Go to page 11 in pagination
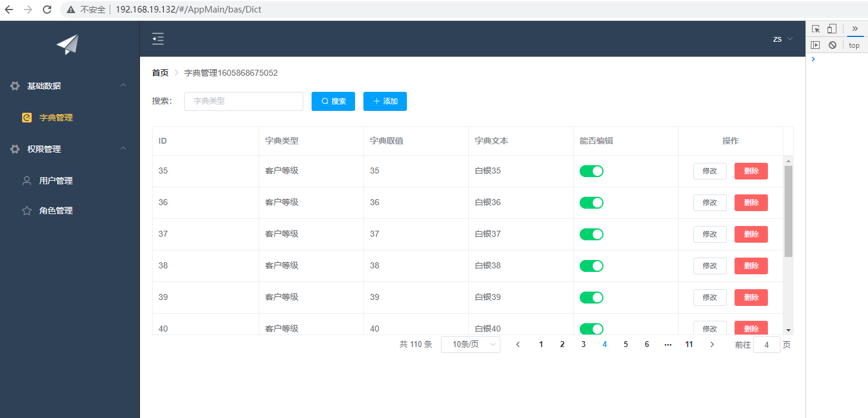Viewport: 868px width, 418px height. [689, 345]
